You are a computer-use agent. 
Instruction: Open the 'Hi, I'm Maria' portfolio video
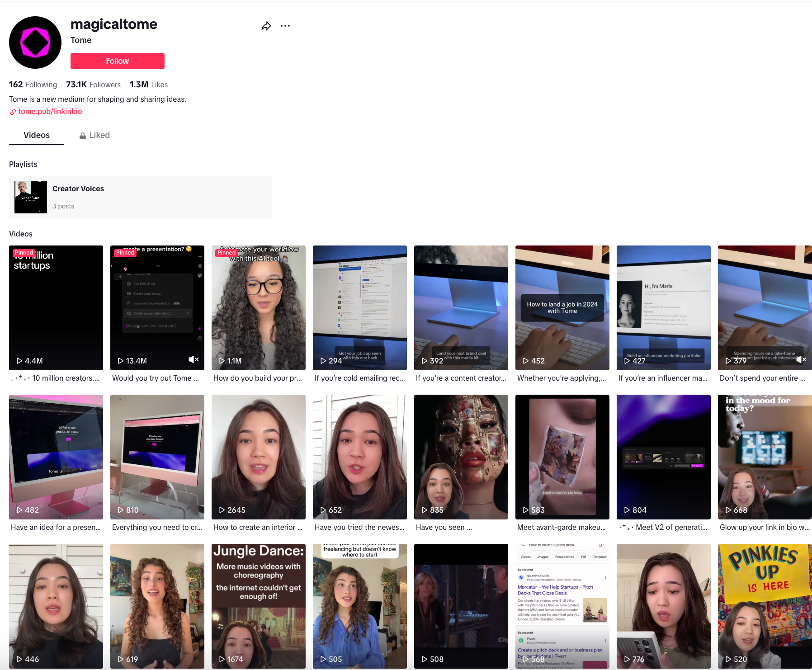click(x=664, y=308)
